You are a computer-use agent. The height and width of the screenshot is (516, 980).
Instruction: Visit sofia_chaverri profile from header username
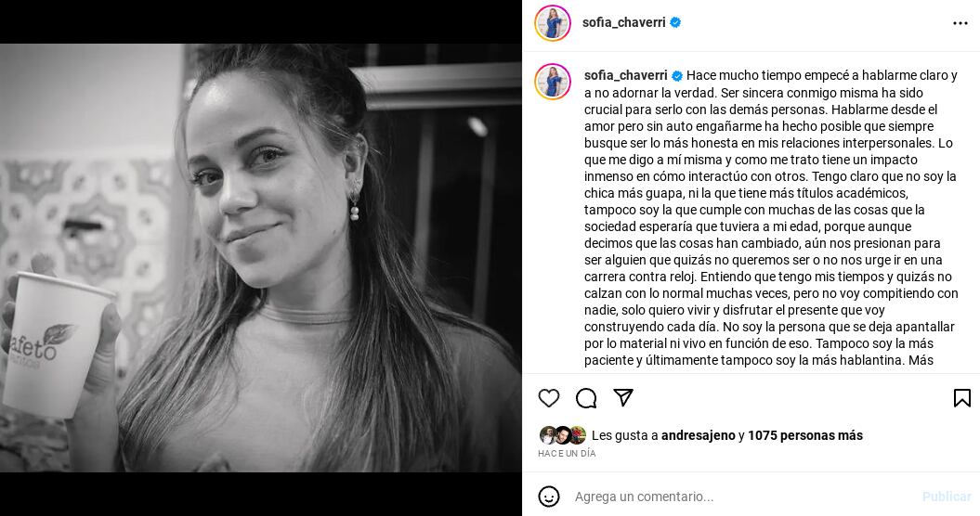(623, 22)
